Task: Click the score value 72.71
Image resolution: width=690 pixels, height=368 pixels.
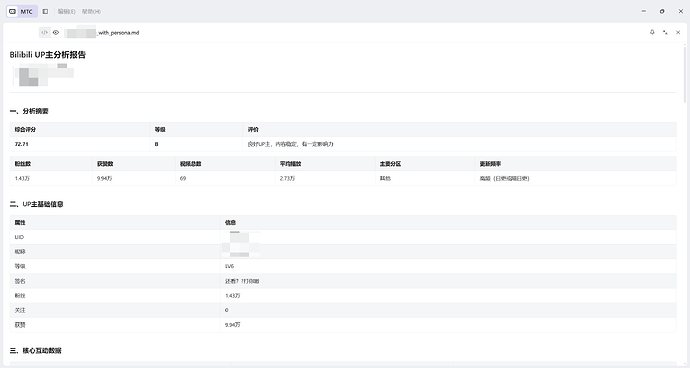Action: pos(22,144)
